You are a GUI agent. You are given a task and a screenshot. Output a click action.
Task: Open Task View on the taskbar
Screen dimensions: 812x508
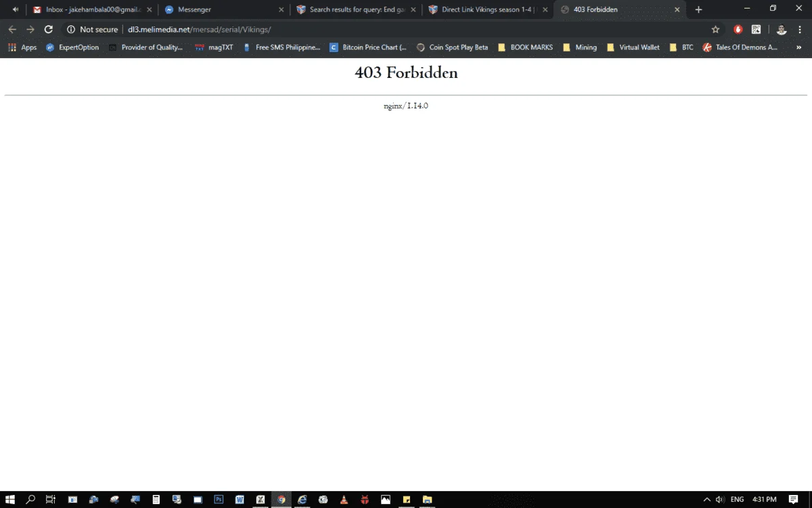point(51,500)
